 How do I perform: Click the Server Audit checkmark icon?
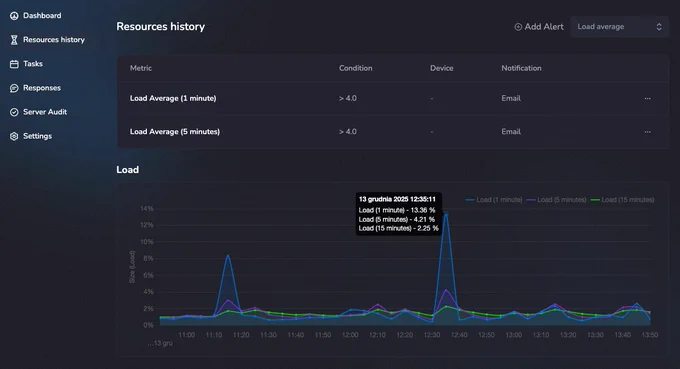pyautogui.click(x=14, y=112)
